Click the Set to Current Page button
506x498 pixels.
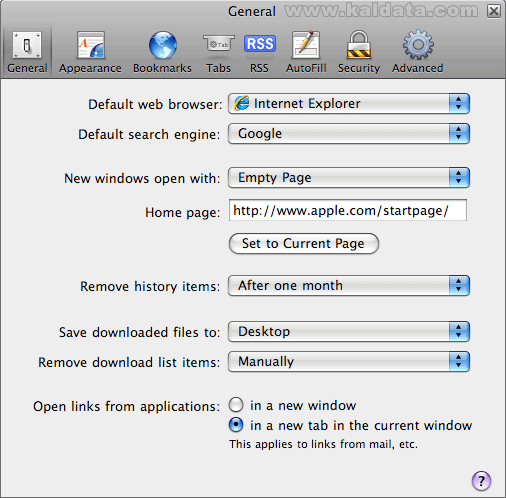point(304,244)
